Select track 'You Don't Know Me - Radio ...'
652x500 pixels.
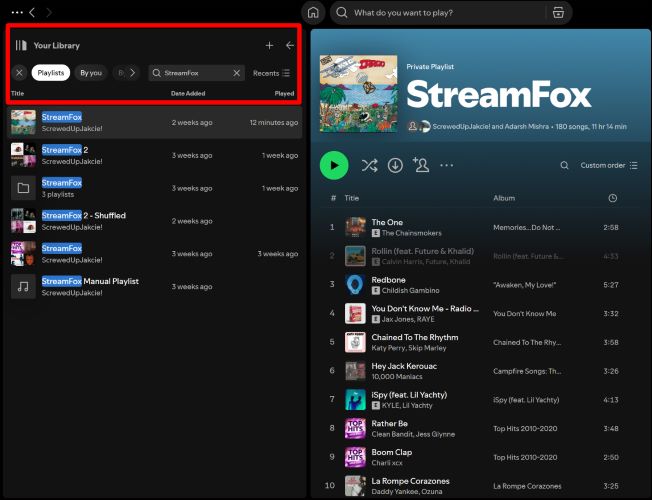(425, 308)
